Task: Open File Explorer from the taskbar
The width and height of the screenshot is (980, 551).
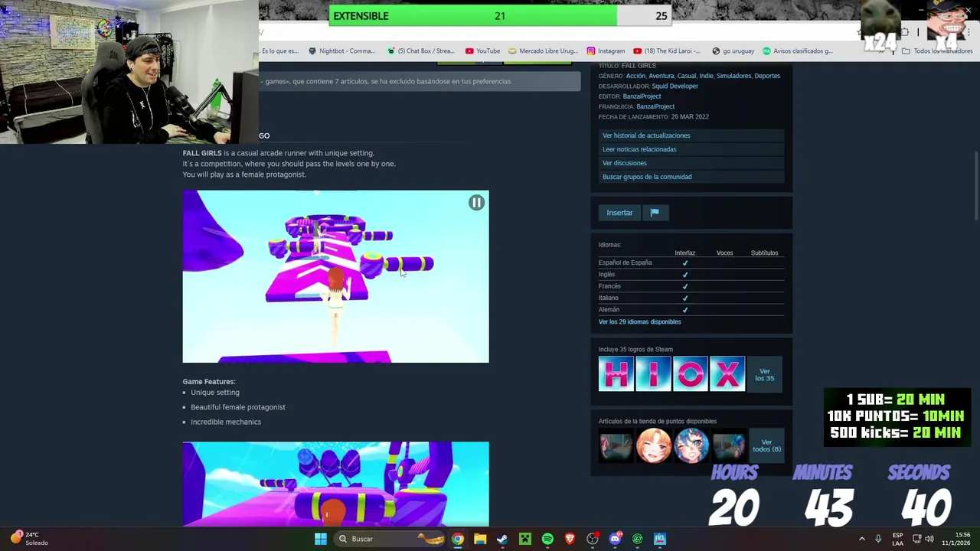Action: click(x=480, y=539)
